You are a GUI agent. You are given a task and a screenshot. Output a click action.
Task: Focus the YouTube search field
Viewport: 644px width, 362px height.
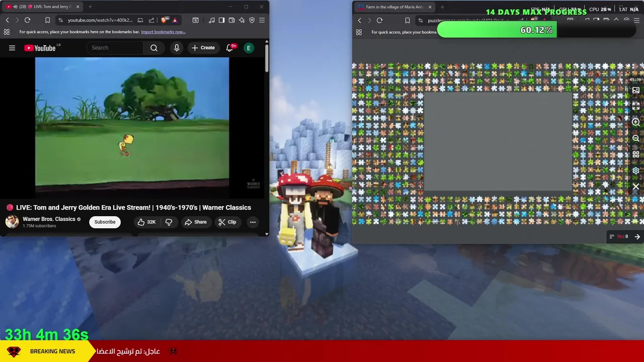click(115, 48)
